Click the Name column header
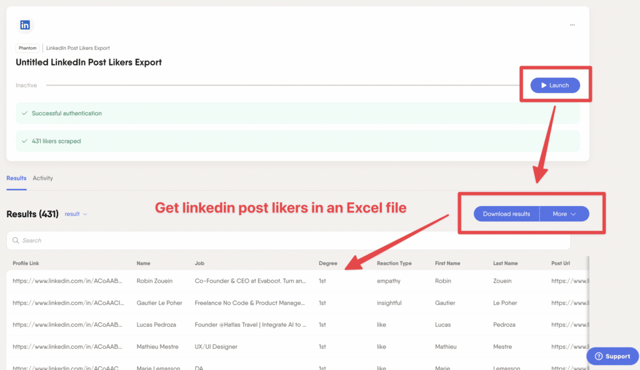640x370 pixels. (x=143, y=264)
